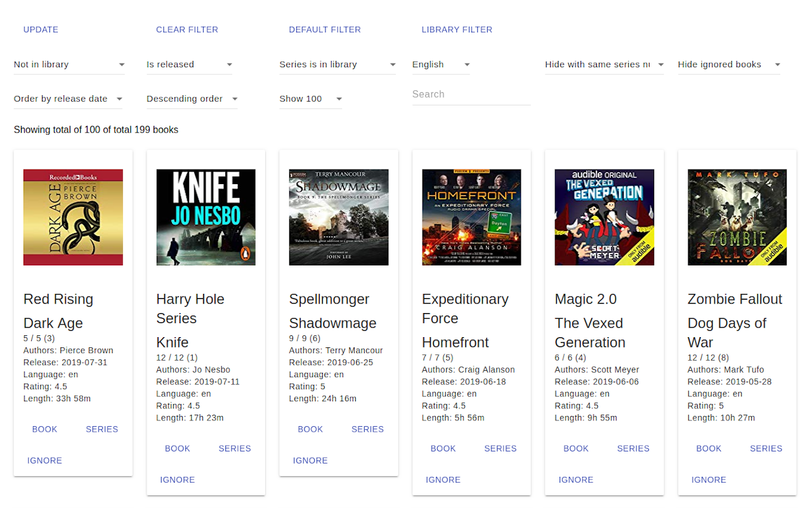Click 'Authors: Pierce Brown' text
Image resolution: width=812 pixels, height=508 pixels.
(69, 351)
